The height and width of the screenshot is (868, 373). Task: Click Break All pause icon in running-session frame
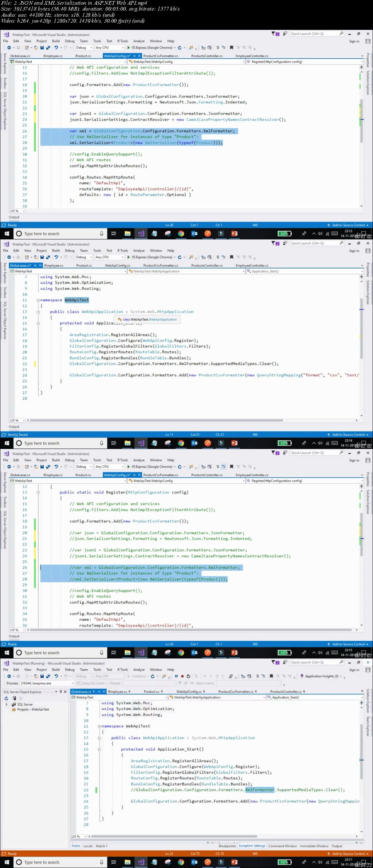[x=176, y=676]
